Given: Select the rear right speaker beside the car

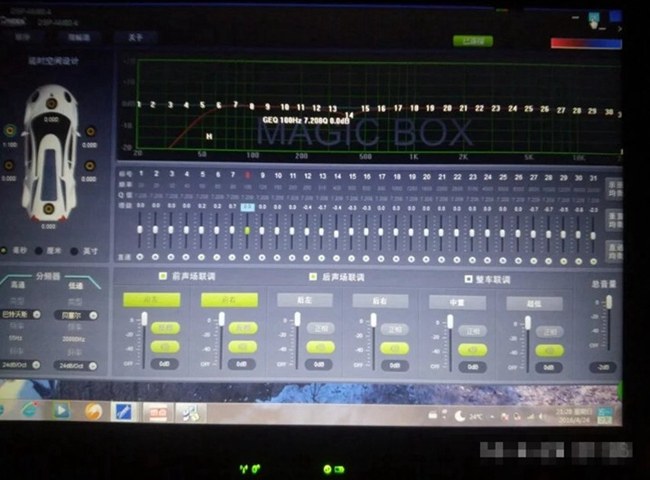Looking at the screenshot, I should pos(90,166).
